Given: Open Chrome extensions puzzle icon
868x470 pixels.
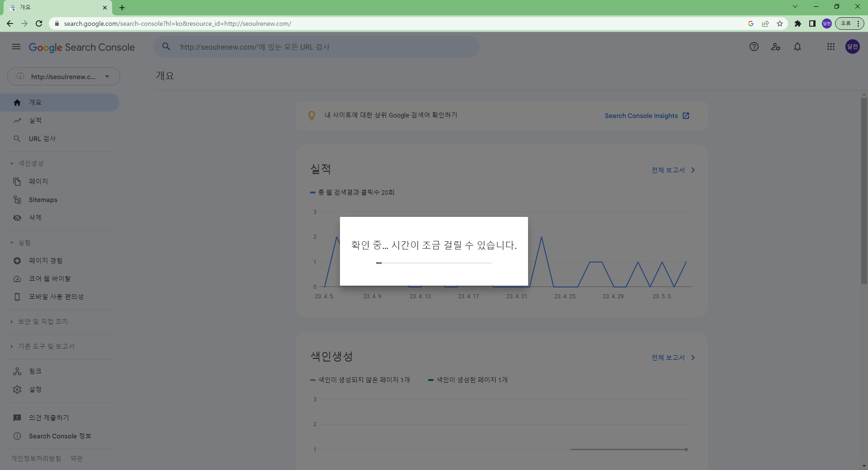Looking at the screenshot, I should tap(798, 23).
